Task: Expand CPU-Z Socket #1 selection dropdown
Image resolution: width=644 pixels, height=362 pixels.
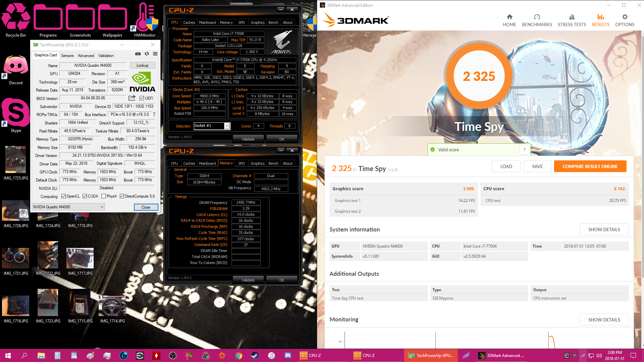Action: pyautogui.click(x=227, y=126)
